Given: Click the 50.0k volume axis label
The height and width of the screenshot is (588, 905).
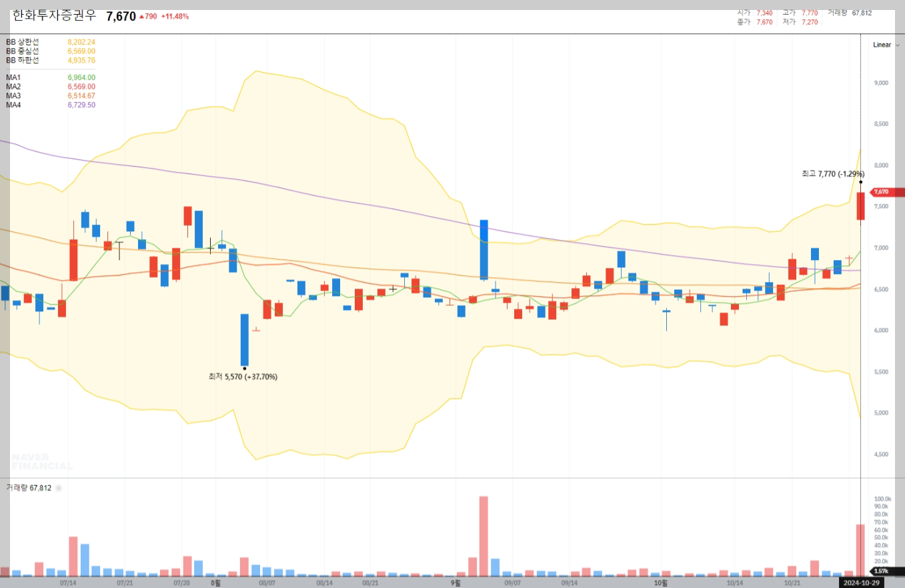Looking at the screenshot, I should tap(881, 537).
